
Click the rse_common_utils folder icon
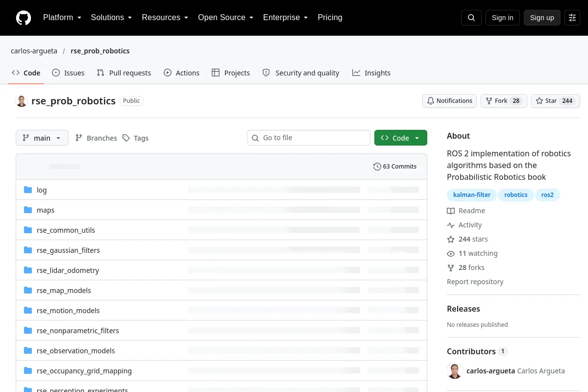[28, 230]
